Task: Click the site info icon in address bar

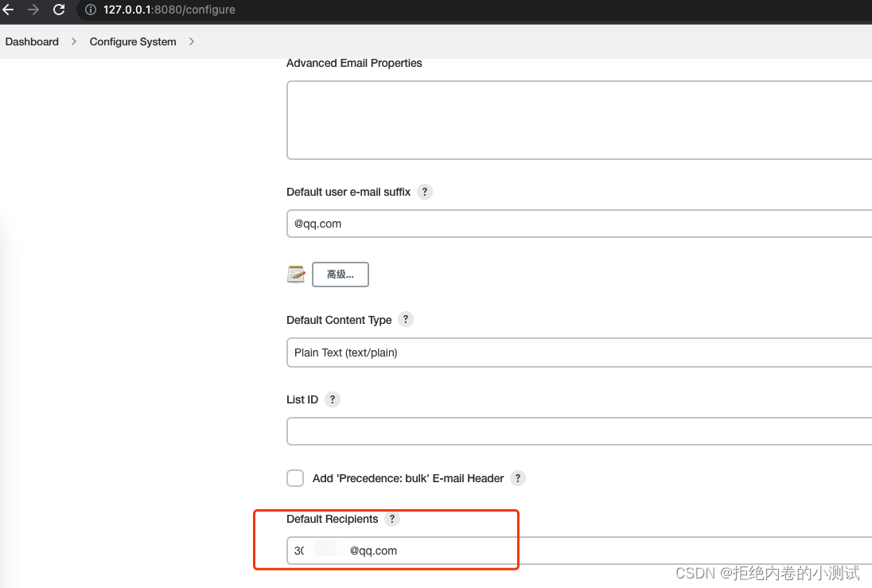Action: (x=90, y=10)
